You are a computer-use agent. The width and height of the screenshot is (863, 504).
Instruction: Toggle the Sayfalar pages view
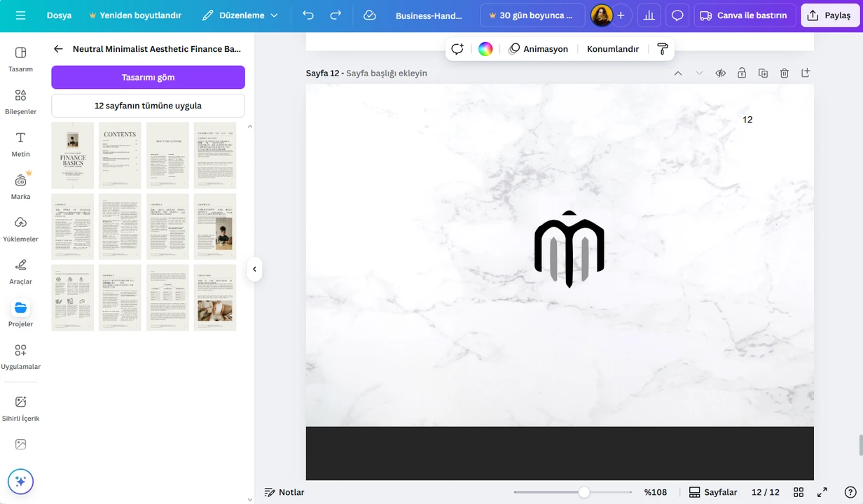(713, 492)
